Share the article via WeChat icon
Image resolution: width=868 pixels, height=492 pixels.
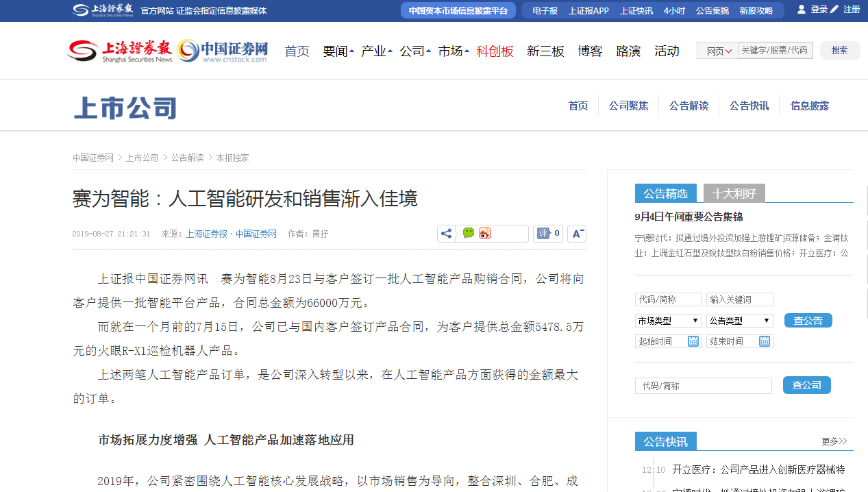(469, 234)
